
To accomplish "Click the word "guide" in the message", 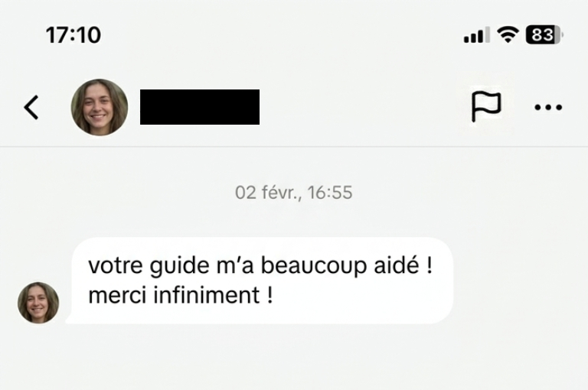I will (180, 267).
